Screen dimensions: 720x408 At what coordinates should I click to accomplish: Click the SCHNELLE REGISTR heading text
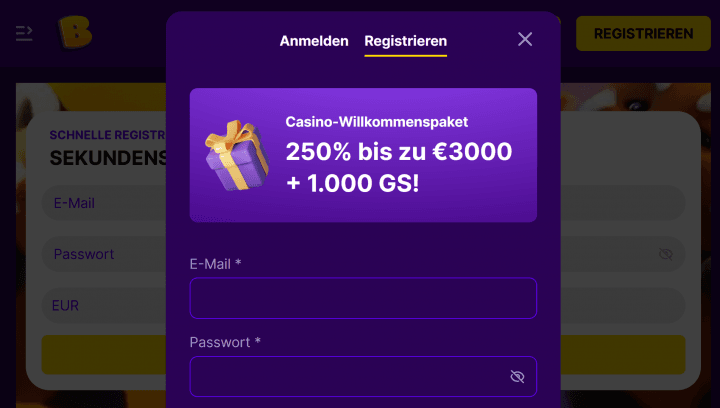(107, 135)
